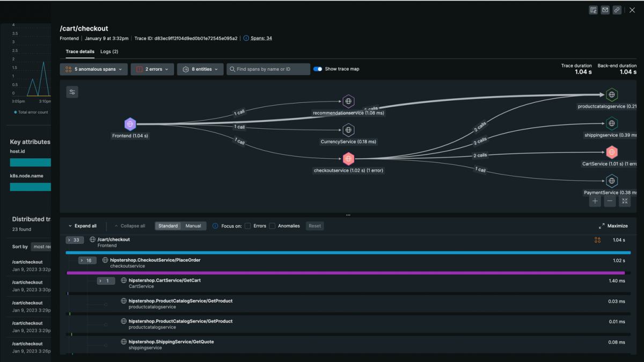Click the CurrencyService node icon
The height and width of the screenshot is (362, 644).
[x=348, y=130]
